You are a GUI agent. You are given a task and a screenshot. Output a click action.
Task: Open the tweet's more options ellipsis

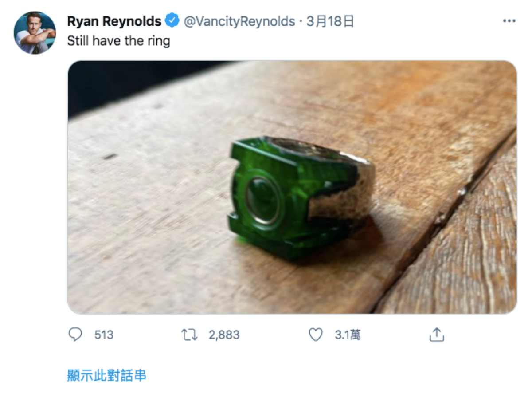[x=509, y=21]
